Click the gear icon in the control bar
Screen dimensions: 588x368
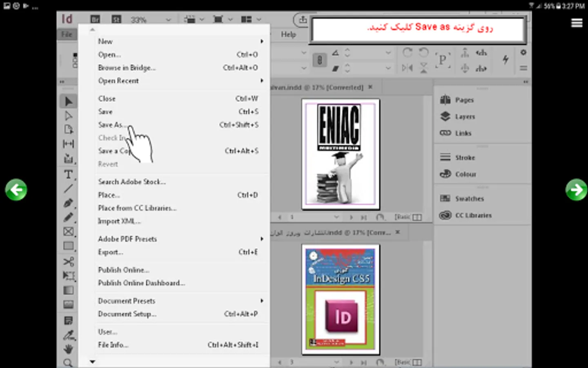pos(523,52)
